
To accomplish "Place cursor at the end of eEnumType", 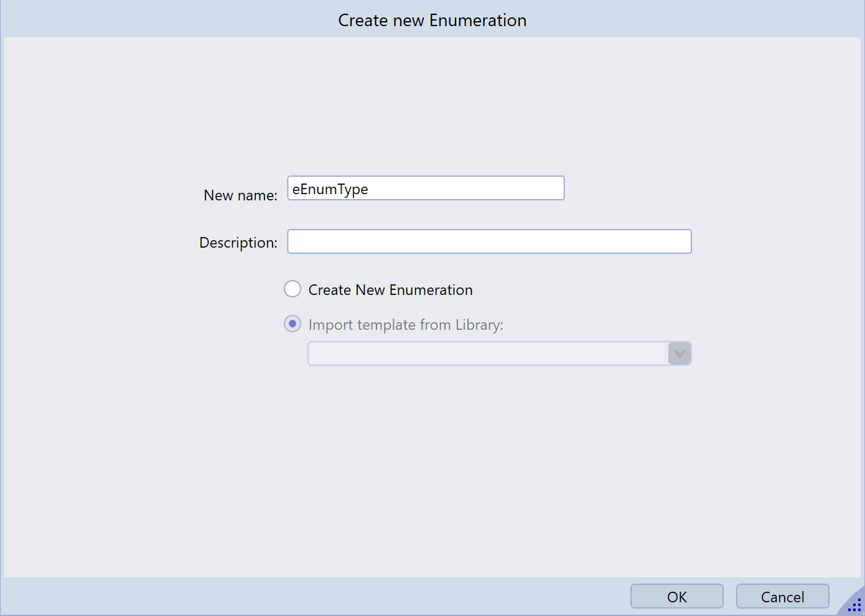I will pyautogui.click(x=370, y=189).
